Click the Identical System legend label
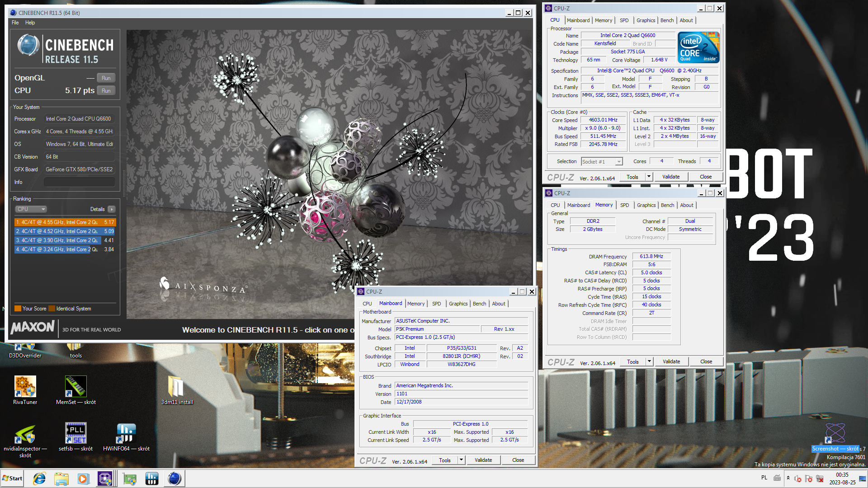 pos(74,309)
